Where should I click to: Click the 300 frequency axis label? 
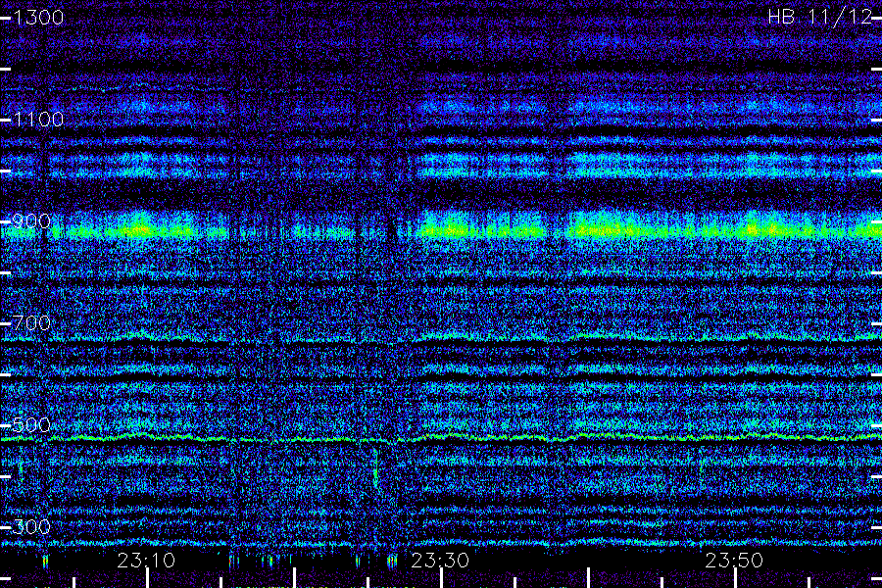31,526
